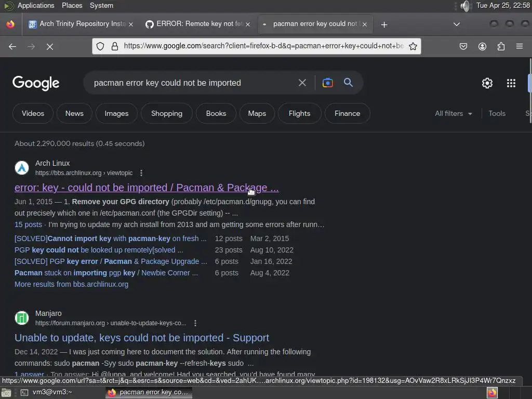Open extensions puzzle icon
The image size is (532, 399).
coord(501,46)
